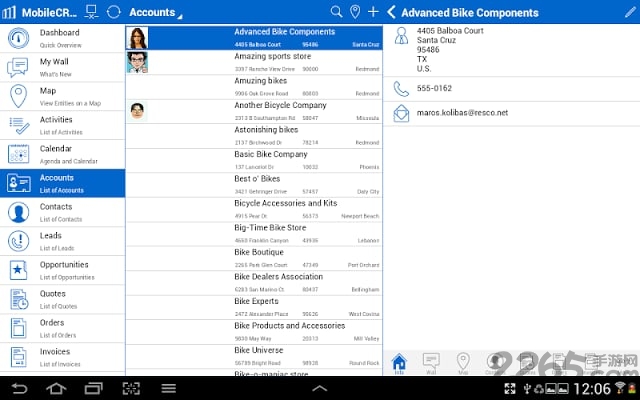
Task: Click the Advanced Bike Components detail title
Action: click(470, 13)
